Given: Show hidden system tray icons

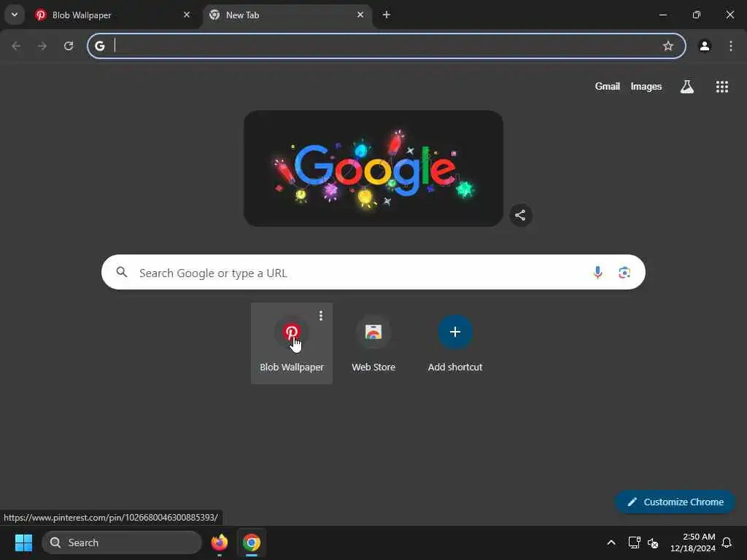Looking at the screenshot, I should (611, 542).
